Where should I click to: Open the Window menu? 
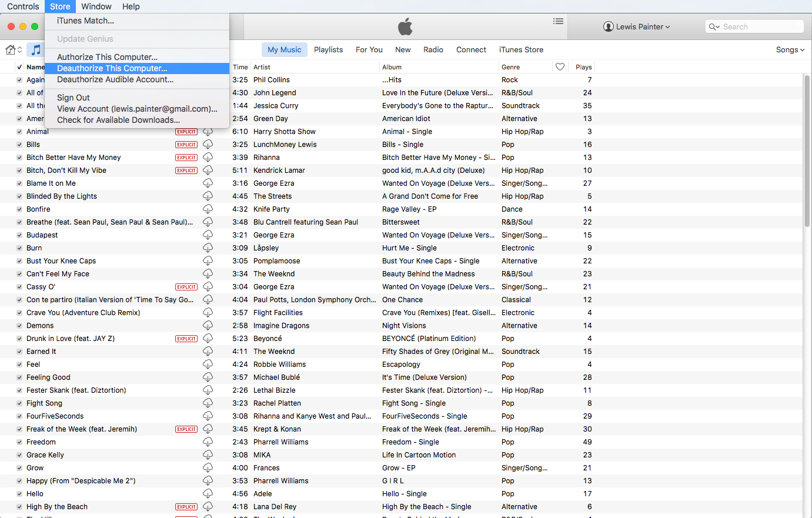coord(96,6)
